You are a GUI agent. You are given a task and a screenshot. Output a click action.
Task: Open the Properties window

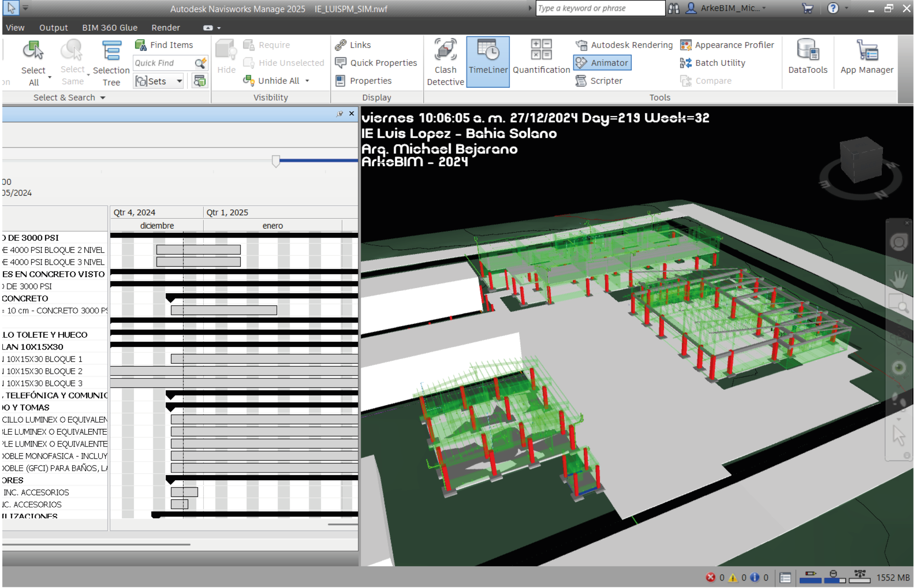pyautogui.click(x=363, y=81)
